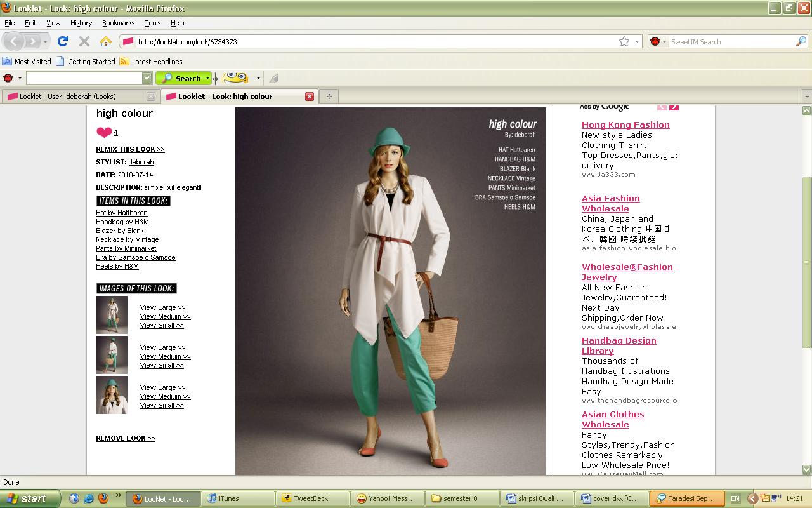This screenshot has width=812, height=508.
Task: Open the Help menu
Action: click(x=177, y=23)
